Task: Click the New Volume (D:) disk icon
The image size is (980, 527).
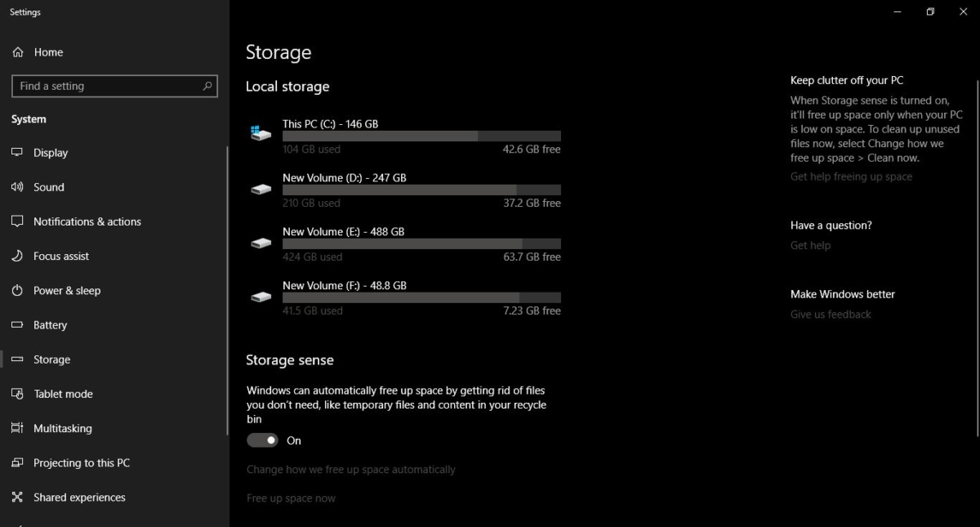Action: [261, 188]
